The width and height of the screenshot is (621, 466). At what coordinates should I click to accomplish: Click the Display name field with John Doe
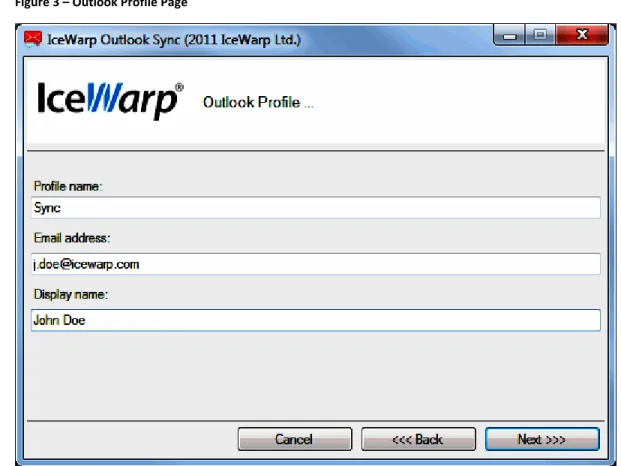click(x=316, y=320)
